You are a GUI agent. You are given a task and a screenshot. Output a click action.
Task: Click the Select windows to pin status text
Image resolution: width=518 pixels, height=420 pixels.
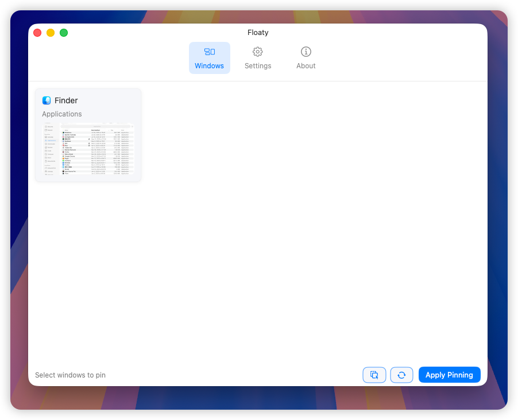point(69,375)
